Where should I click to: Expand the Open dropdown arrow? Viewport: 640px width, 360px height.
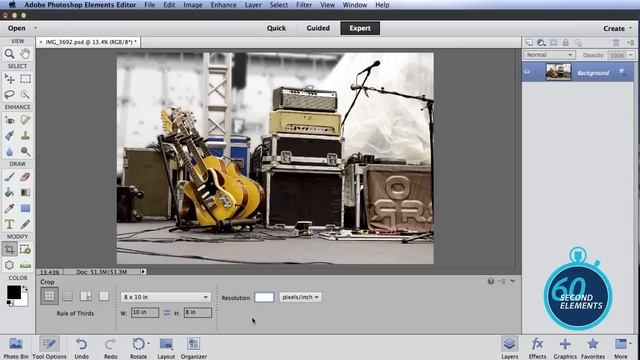(36, 28)
